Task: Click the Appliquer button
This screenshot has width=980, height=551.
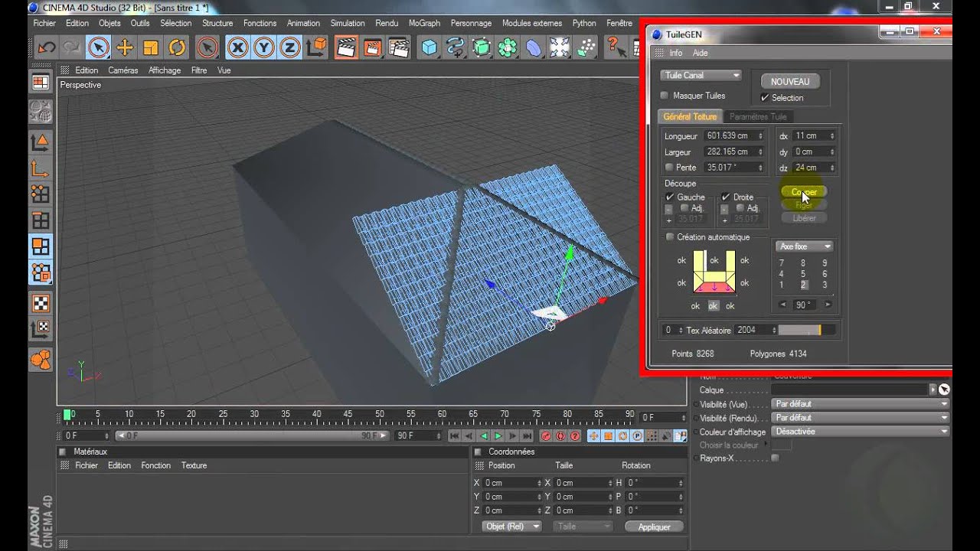Action: pyautogui.click(x=653, y=527)
